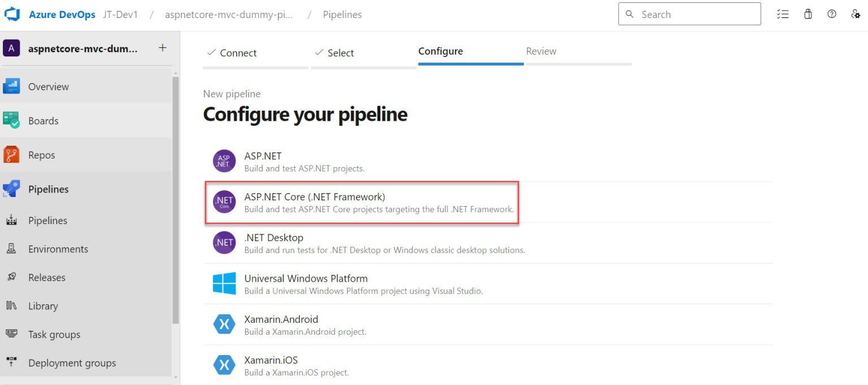868x385 pixels.
Task: Open Task groups from the sidebar
Action: click(x=54, y=334)
